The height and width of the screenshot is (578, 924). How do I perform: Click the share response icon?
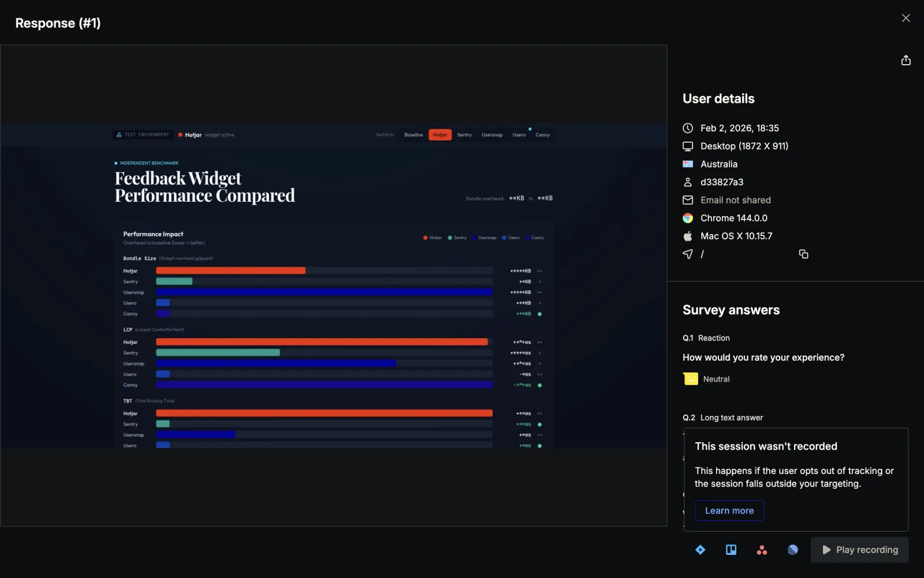[x=906, y=60]
